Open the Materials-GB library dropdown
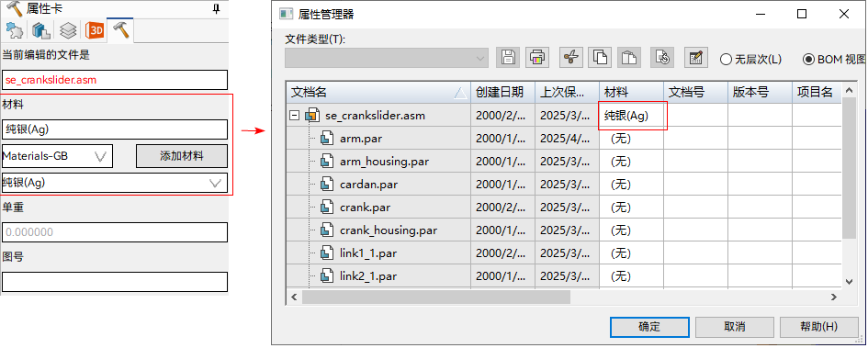Viewport: 868px width, 348px height. click(x=57, y=157)
